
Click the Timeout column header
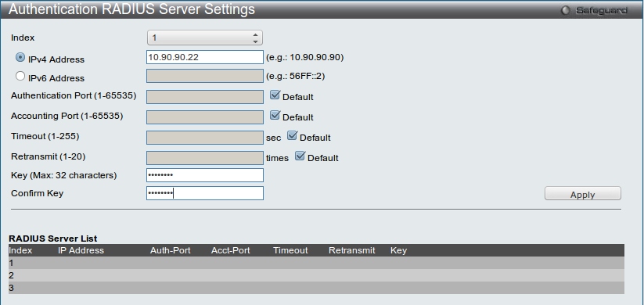290,250
